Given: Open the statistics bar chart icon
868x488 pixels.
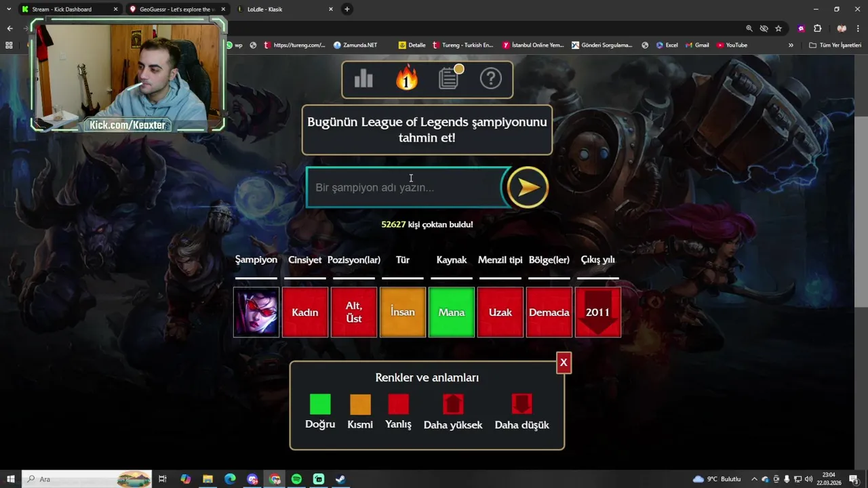Looking at the screenshot, I should [x=363, y=79].
